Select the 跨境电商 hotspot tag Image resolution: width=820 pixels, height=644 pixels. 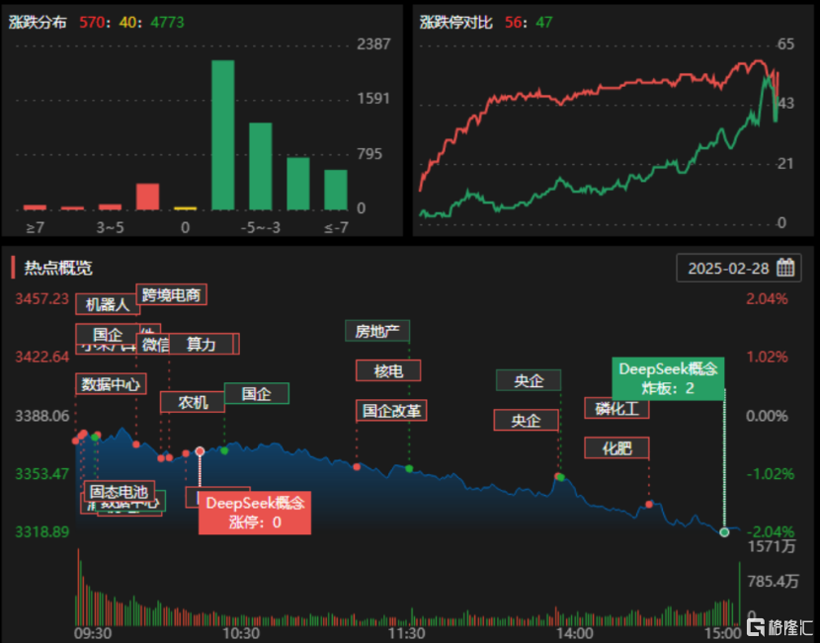point(171,294)
